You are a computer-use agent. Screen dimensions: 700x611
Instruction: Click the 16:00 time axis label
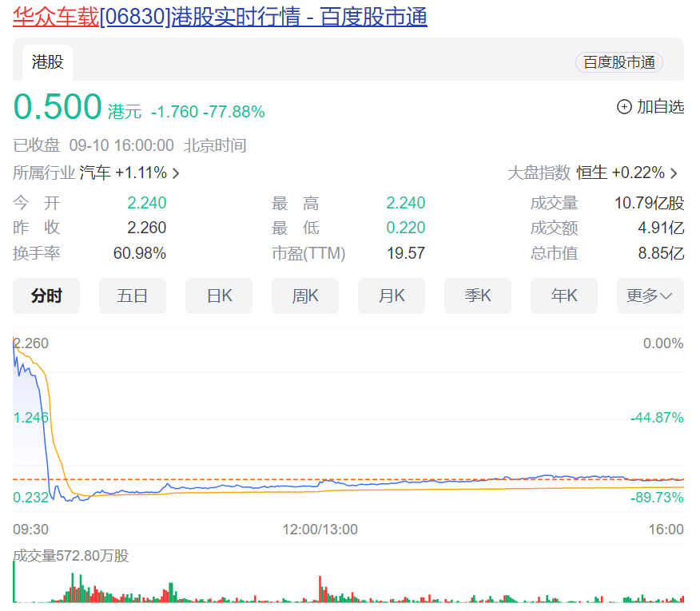click(x=666, y=530)
